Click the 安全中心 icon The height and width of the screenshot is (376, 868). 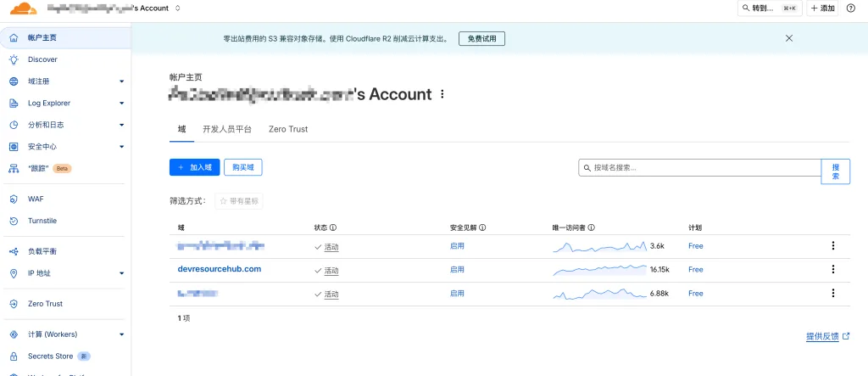[x=14, y=147]
